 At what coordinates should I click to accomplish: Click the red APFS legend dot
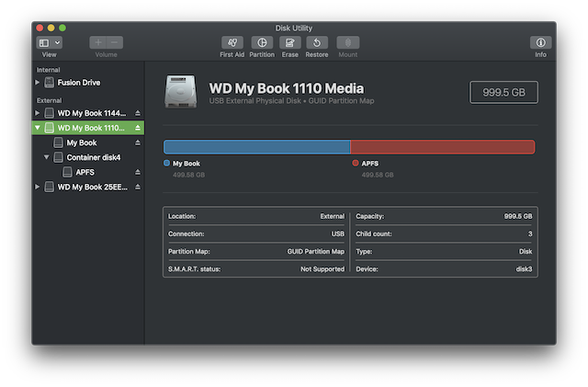pos(356,163)
